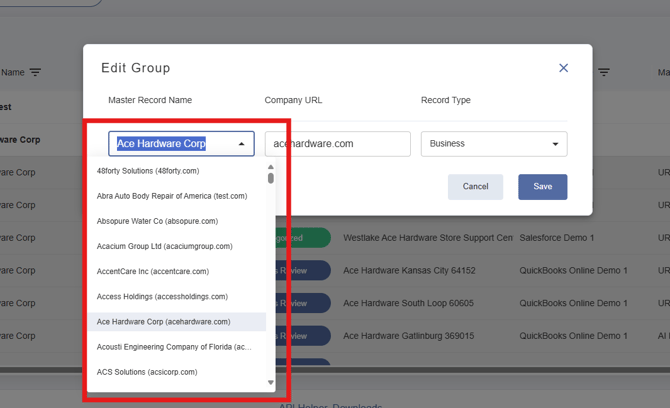Image resolution: width=670 pixels, height=408 pixels.
Task: Click the Company URL input field
Action: click(x=338, y=144)
